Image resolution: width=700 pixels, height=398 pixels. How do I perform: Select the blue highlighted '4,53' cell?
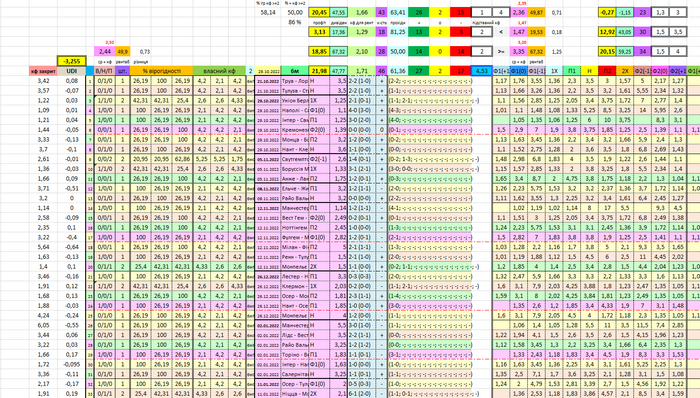coord(482,71)
